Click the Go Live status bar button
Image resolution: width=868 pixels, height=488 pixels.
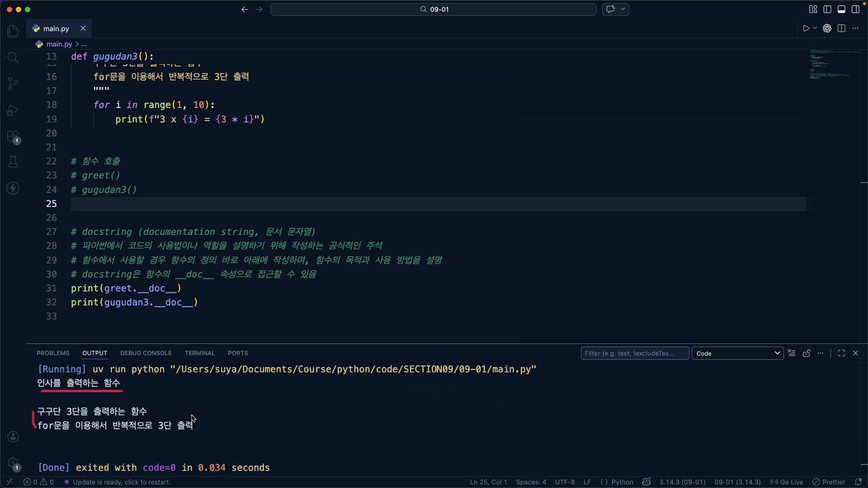[787, 482]
